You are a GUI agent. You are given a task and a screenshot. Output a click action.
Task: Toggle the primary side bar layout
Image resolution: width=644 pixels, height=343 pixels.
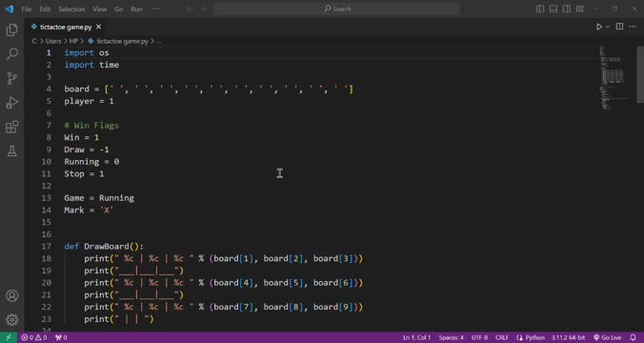tap(540, 9)
